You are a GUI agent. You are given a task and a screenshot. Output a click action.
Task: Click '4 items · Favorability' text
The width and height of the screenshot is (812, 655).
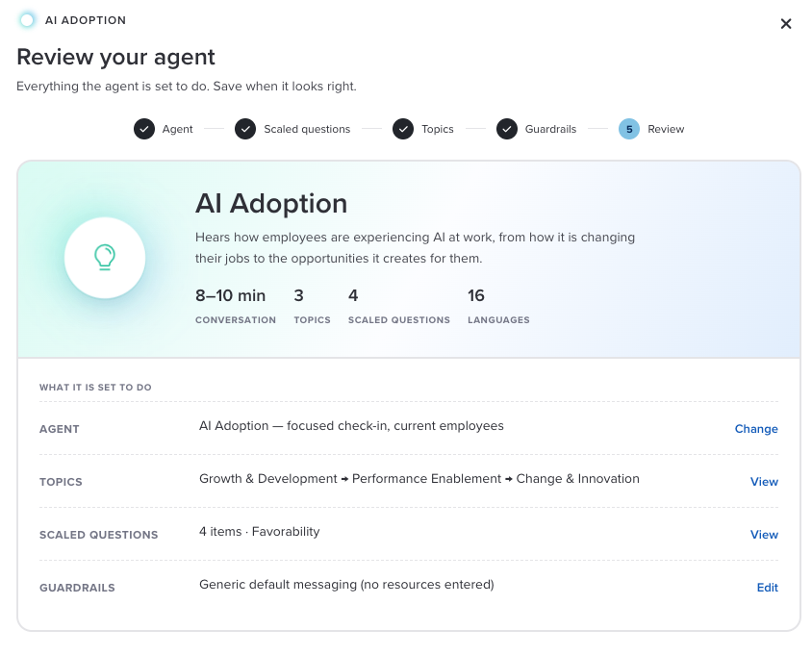point(260,532)
